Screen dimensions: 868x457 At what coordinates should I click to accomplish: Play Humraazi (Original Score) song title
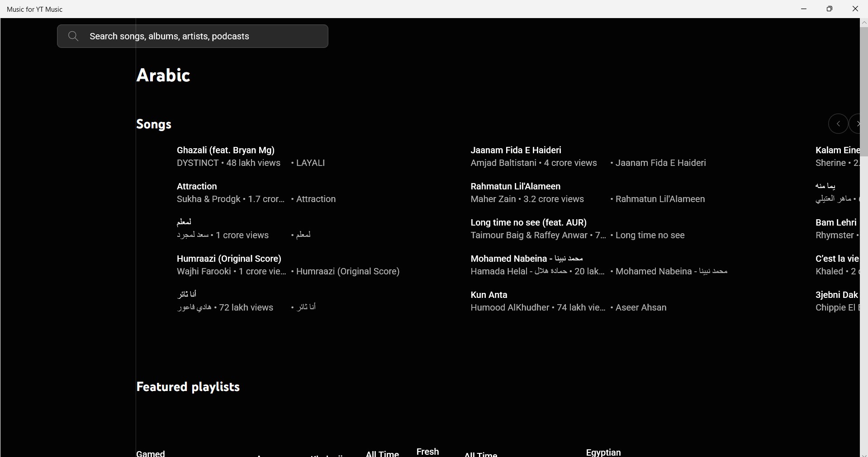point(229,259)
